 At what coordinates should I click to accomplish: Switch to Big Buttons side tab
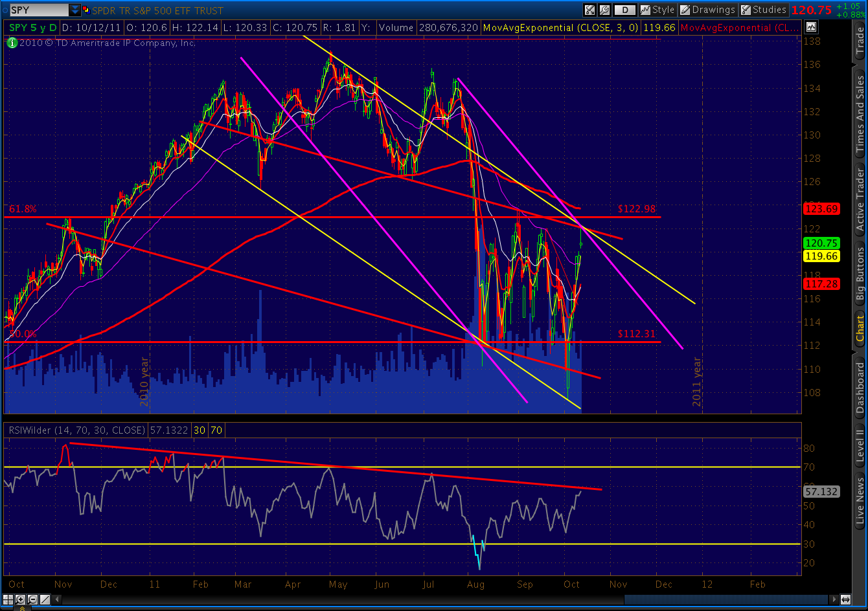point(860,274)
